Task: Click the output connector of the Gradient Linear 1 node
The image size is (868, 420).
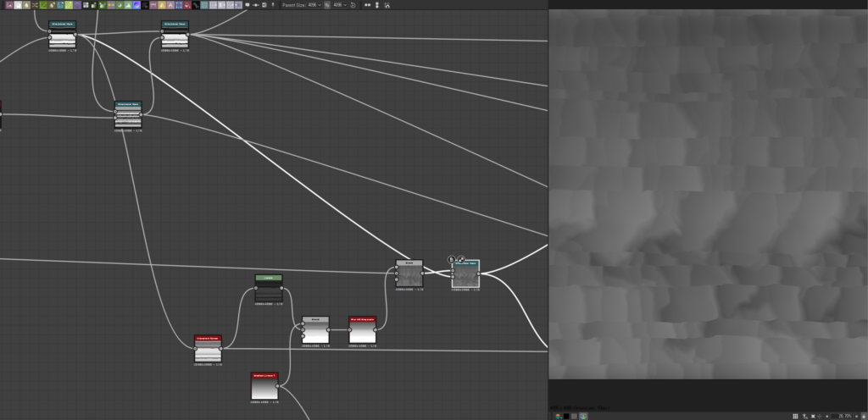Action: click(278, 386)
